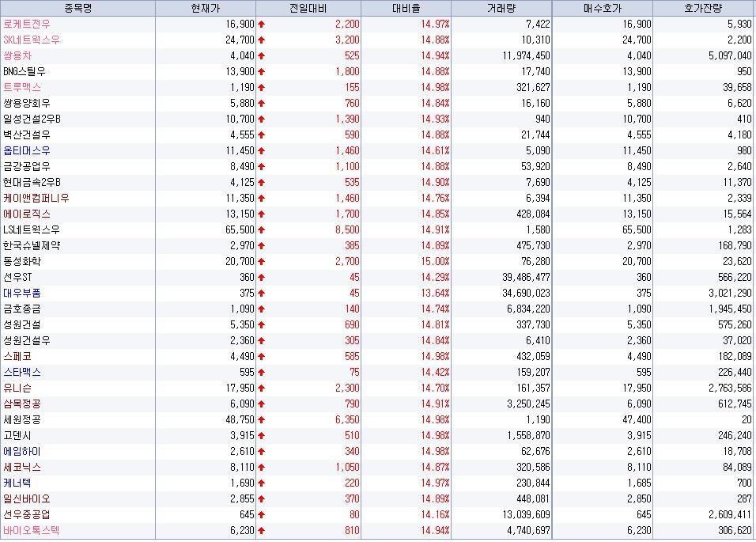Click the rise arrow in the 로케트전우 row
756x542 pixels.
(x=261, y=24)
